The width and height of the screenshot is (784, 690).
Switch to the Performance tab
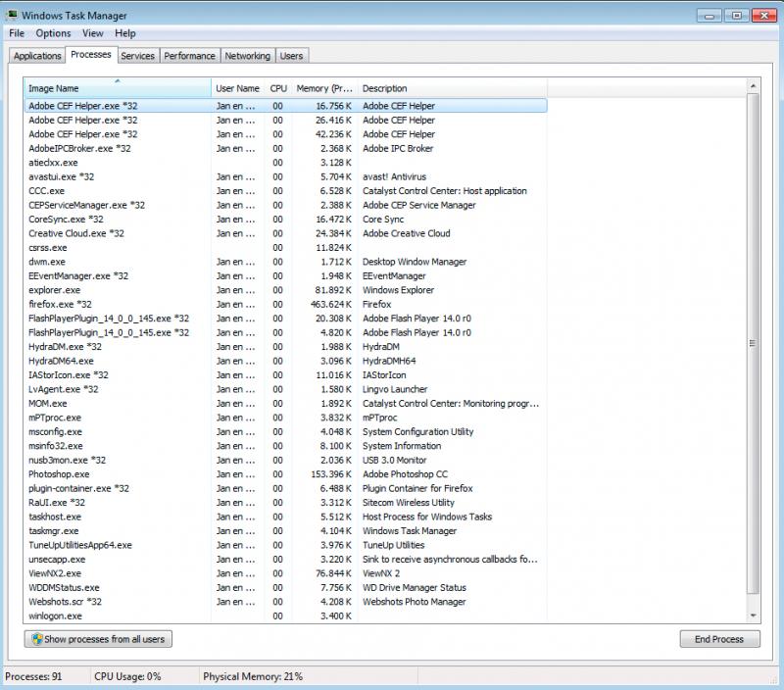point(189,56)
